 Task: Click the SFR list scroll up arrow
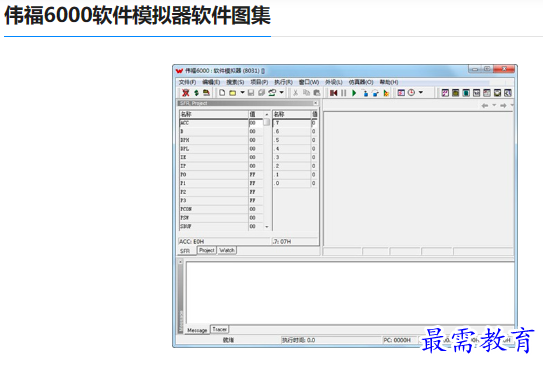[267, 114]
